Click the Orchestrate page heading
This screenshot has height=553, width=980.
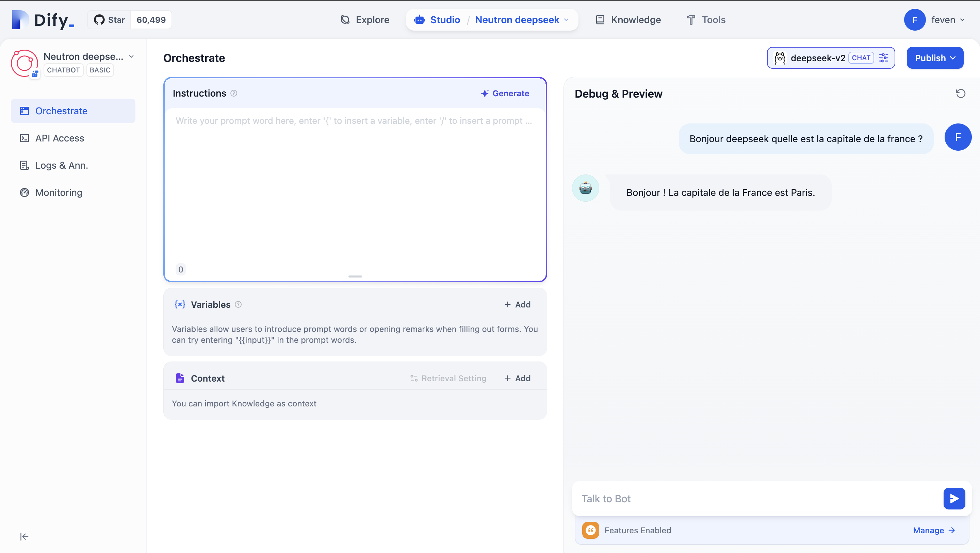coord(194,58)
